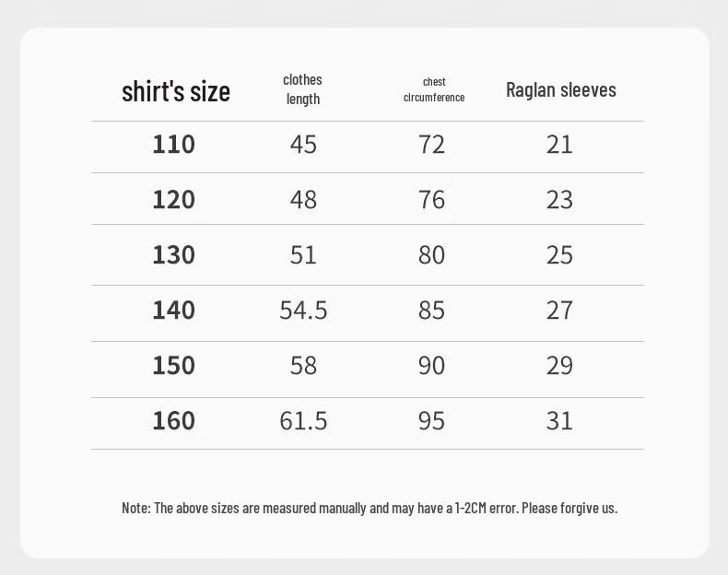Click the "clothes length" header
728x575 pixels.
[302, 89]
